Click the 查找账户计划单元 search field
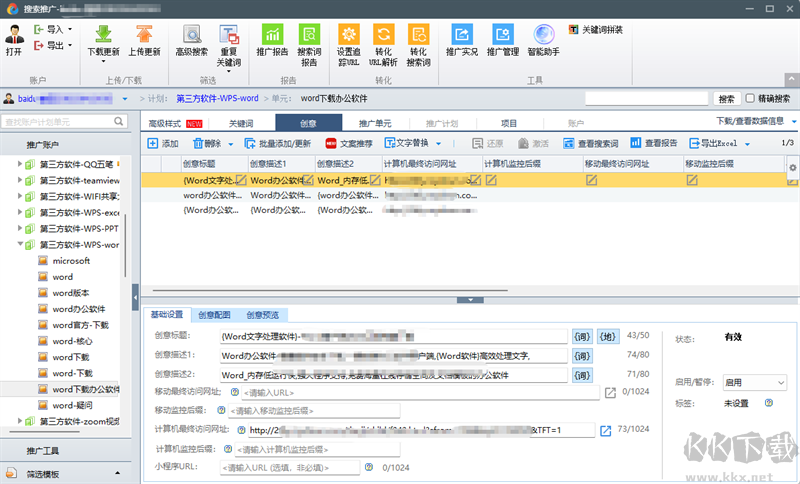 64,121
